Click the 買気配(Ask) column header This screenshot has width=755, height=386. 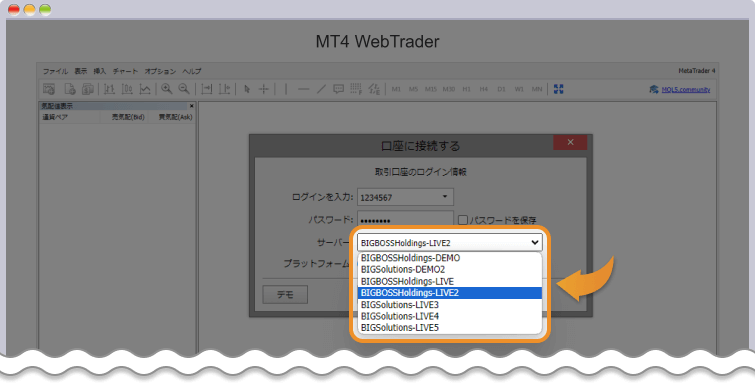click(171, 117)
